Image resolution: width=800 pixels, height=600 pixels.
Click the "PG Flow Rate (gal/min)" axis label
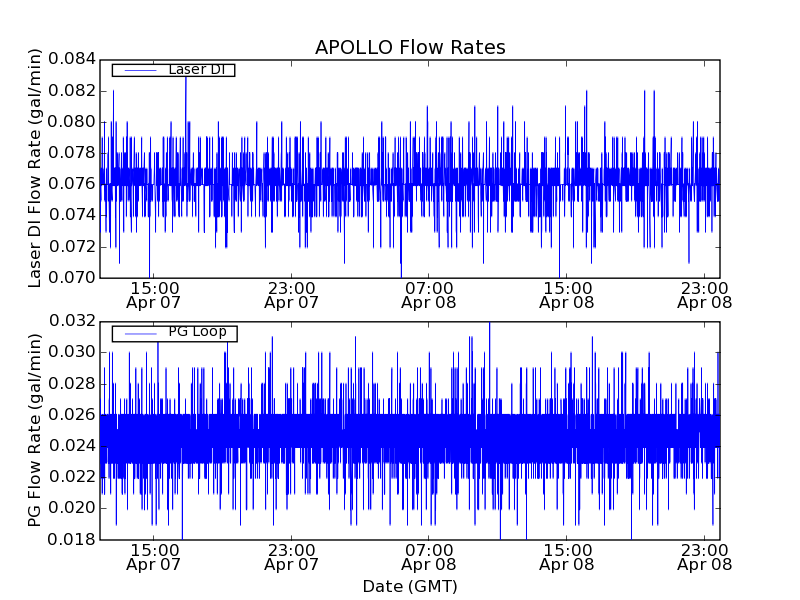pos(34,430)
